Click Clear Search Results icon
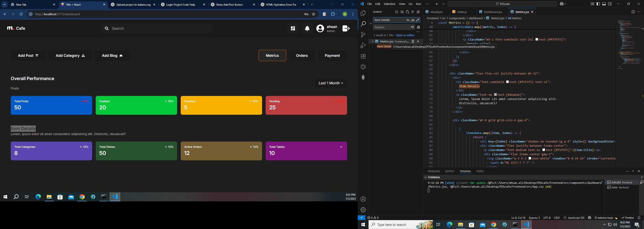644x229 pixels. pyautogui.click(x=402, y=12)
